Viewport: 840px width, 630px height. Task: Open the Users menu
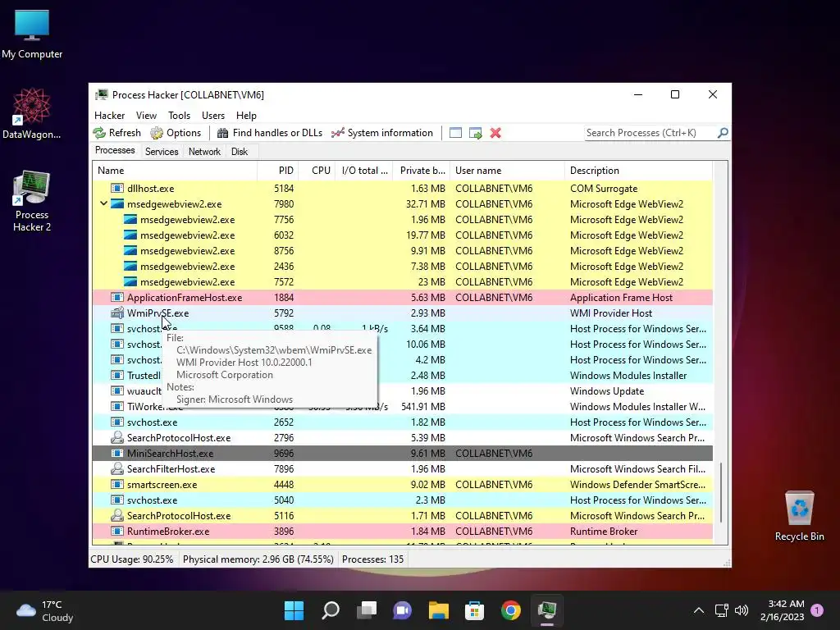(213, 116)
